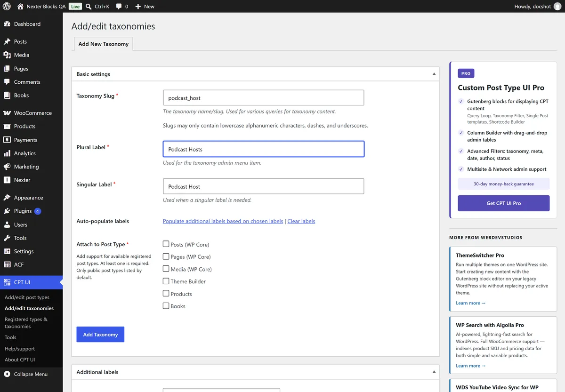The height and width of the screenshot is (392, 565).
Task: Open comments bubble icon in admin bar
Action: click(x=119, y=7)
